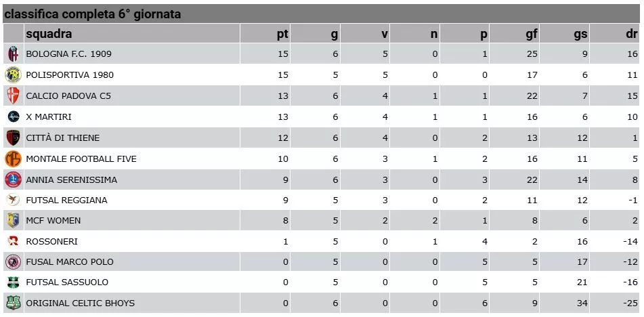Viewport: 644px width, 317px height.
Task: Click the Annia Serenissima round badge
Action: (13, 179)
